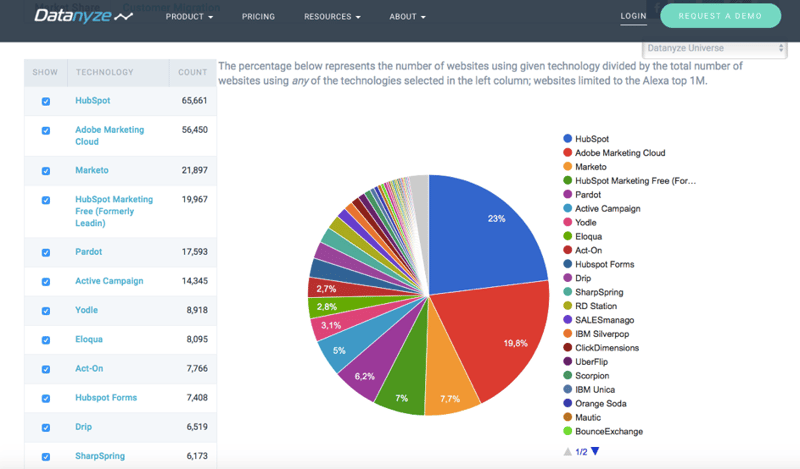
Task: Click Request a Demo button
Action: pyautogui.click(x=720, y=16)
